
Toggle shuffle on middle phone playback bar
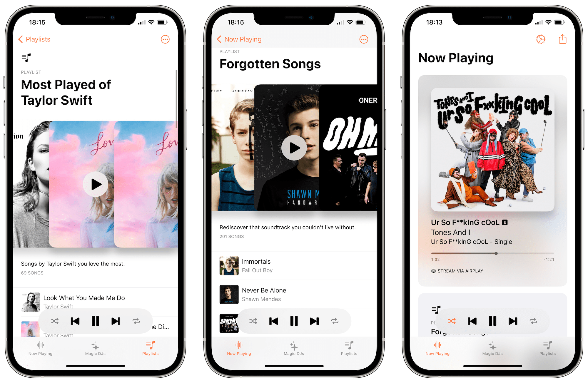point(253,320)
